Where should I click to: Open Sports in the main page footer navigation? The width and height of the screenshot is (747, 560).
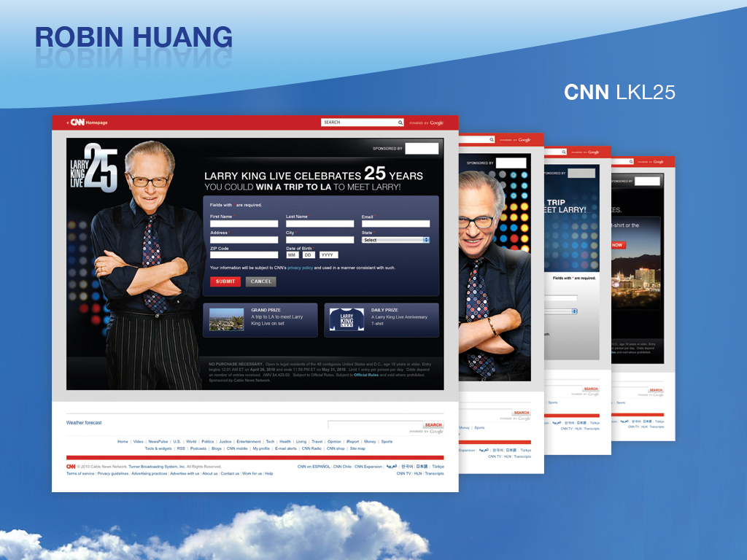(387, 441)
